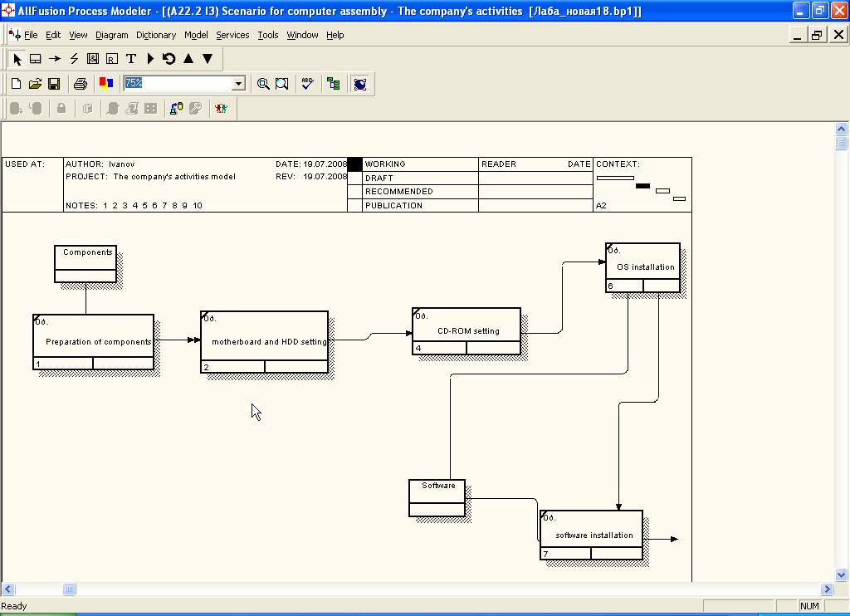
Task: Click the horizontal scrollbar left arrow
Action: point(7,589)
